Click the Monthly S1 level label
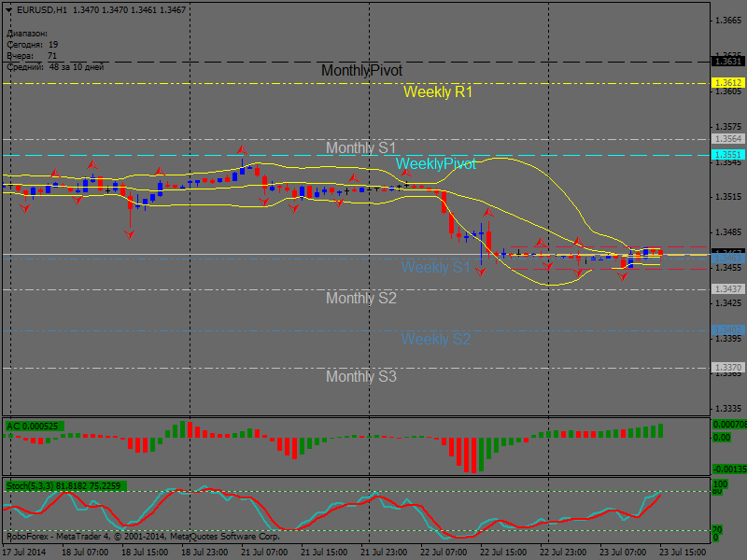This screenshot has height=560, width=747. click(360, 147)
